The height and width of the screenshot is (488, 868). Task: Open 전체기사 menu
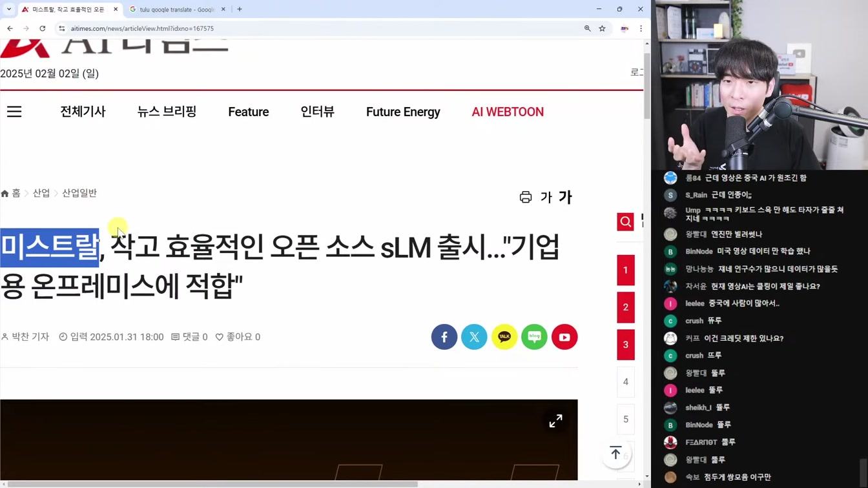(x=83, y=112)
